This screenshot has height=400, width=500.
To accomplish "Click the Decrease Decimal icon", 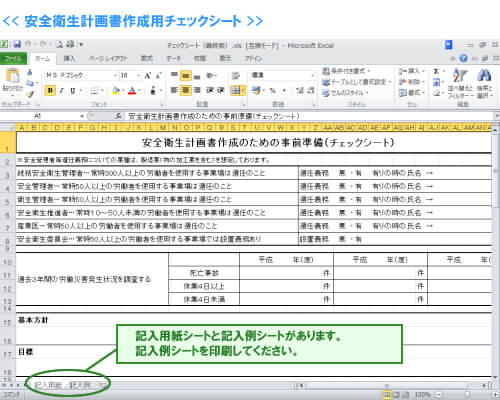I will point(311,90).
